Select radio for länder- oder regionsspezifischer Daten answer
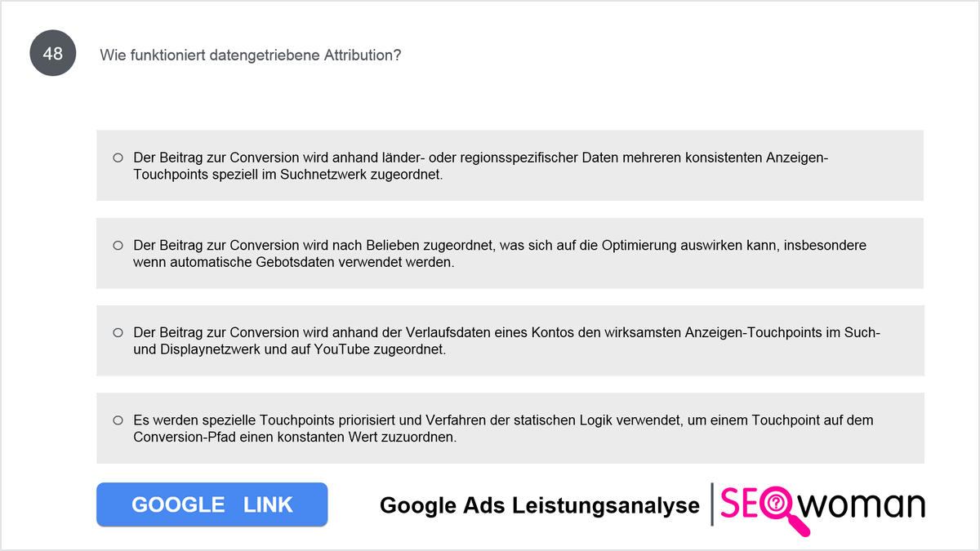This screenshot has width=980, height=551. click(118, 158)
